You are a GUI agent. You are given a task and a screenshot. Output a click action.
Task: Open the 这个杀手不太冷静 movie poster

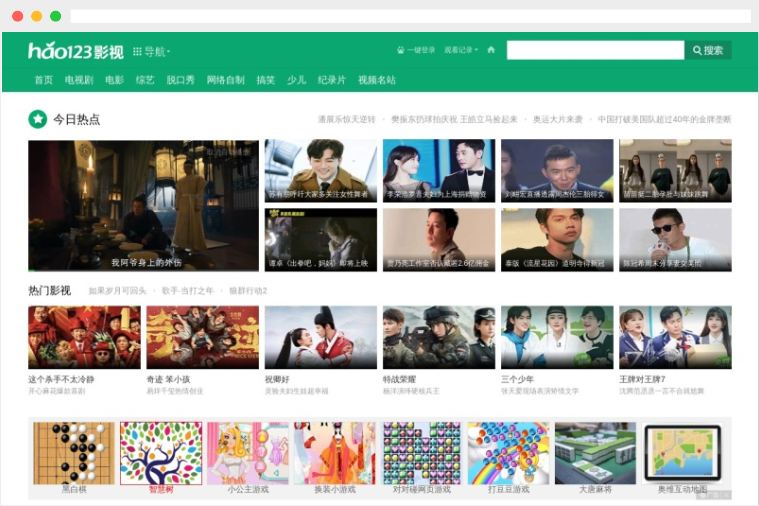[x=84, y=337]
